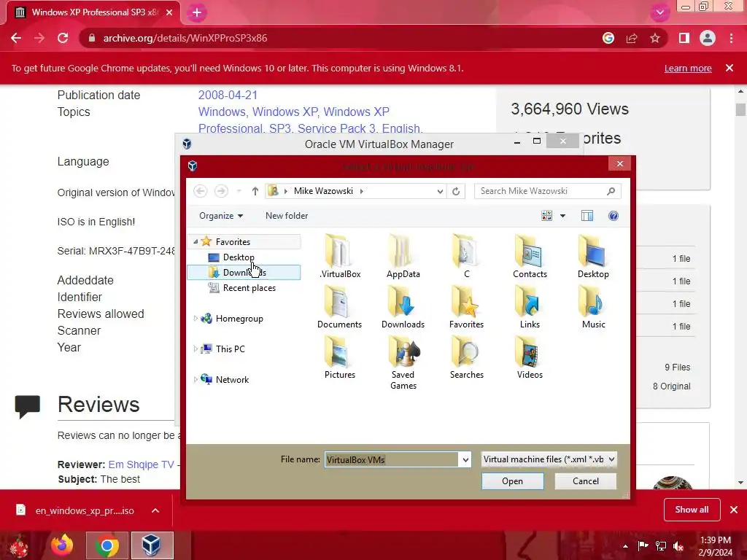
Task: Open reviewer Em Shqipe TV link
Action: 141,464
